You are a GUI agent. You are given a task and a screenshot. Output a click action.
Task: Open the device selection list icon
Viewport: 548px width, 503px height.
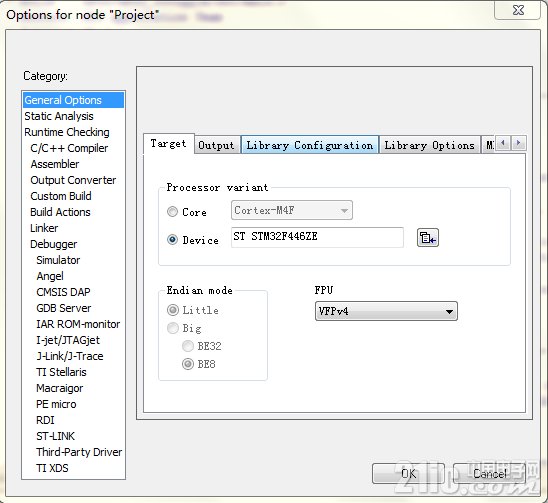pos(427,238)
